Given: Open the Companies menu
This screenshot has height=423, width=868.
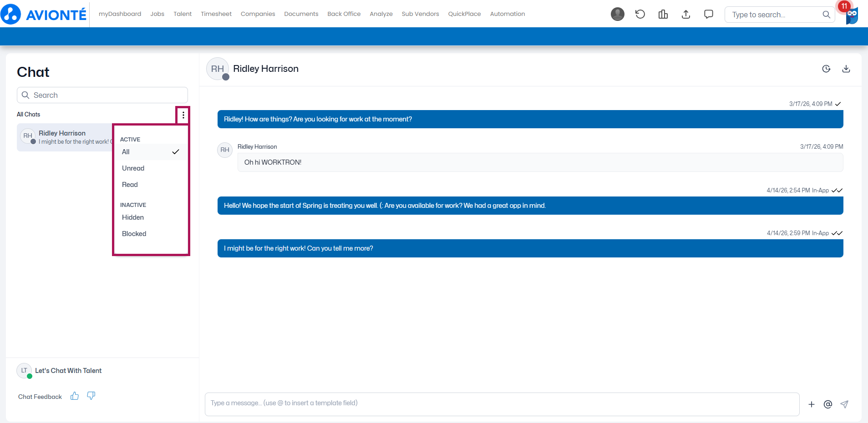Looking at the screenshot, I should 258,14.
